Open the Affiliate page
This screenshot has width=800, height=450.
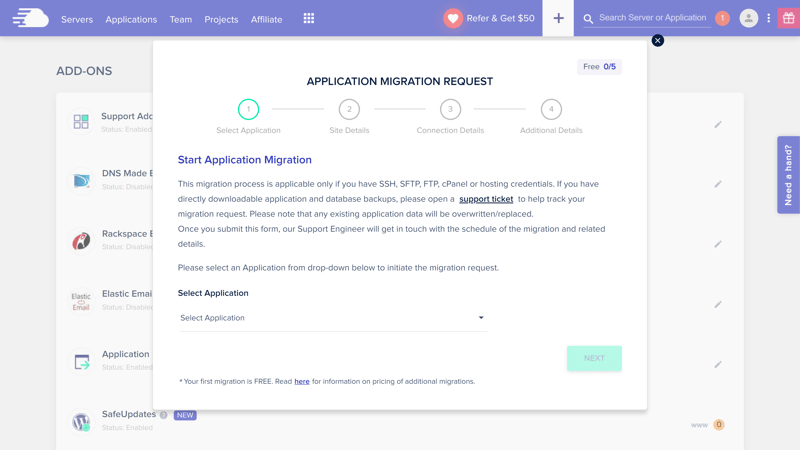point(266,19)
